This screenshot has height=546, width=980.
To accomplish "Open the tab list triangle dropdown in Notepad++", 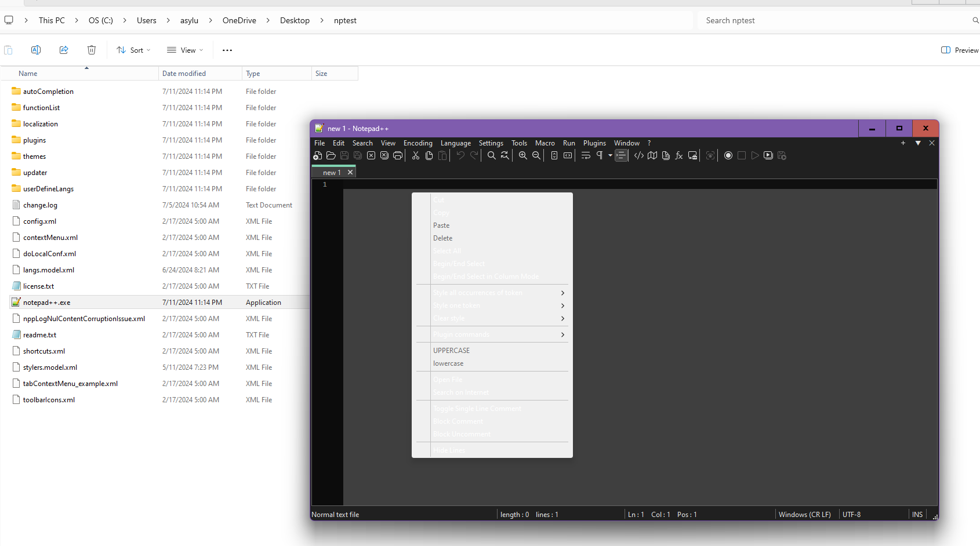I will pyautogui.click(x=918, y=143).
